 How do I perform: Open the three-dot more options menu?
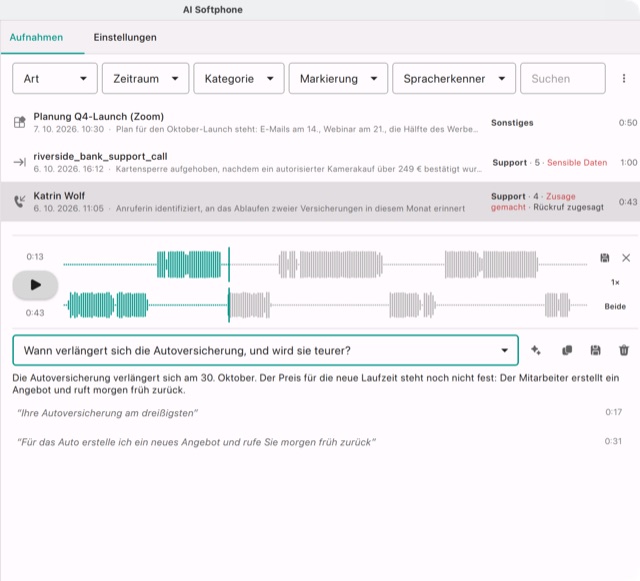click(624, 78)
